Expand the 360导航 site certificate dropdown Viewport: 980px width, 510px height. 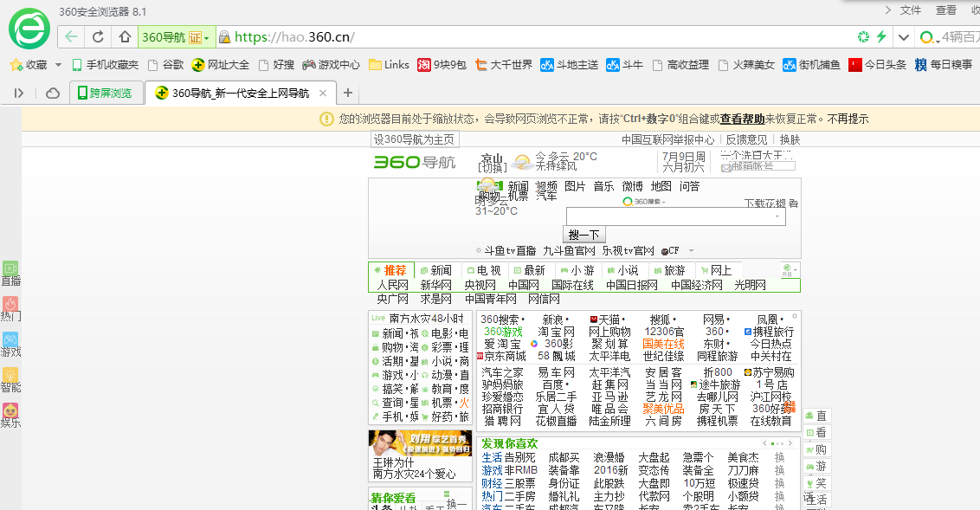coord(206,38)
